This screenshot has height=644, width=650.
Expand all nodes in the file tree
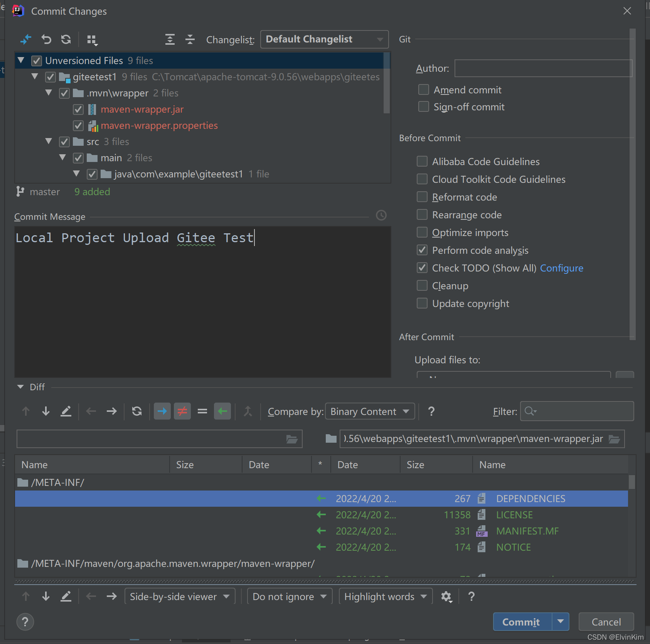tap(170, 39)
